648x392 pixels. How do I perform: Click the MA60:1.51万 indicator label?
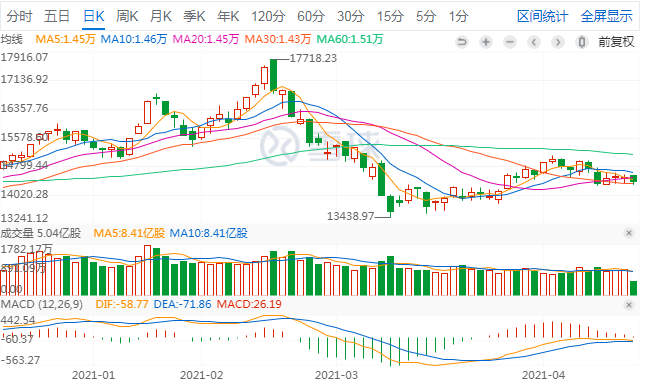(350, 39)
